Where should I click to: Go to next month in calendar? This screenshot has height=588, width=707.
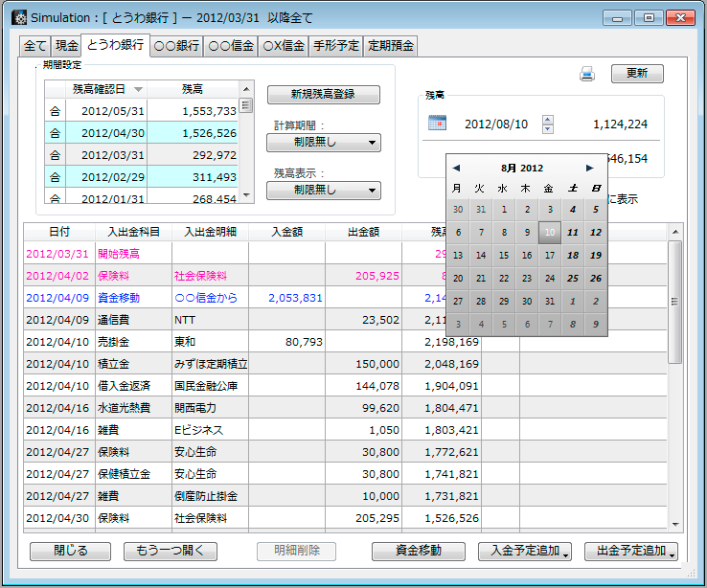tap(590, 168)
